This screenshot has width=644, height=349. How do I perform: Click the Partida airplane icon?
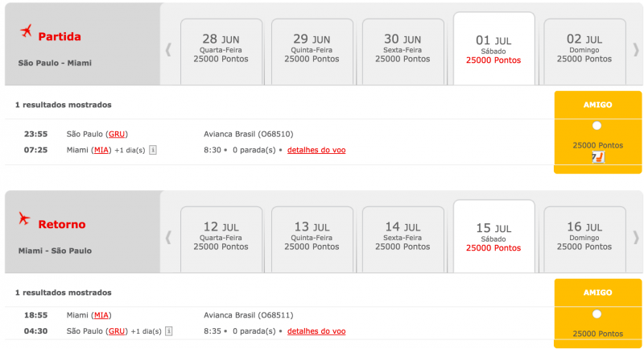click(27, 32)
